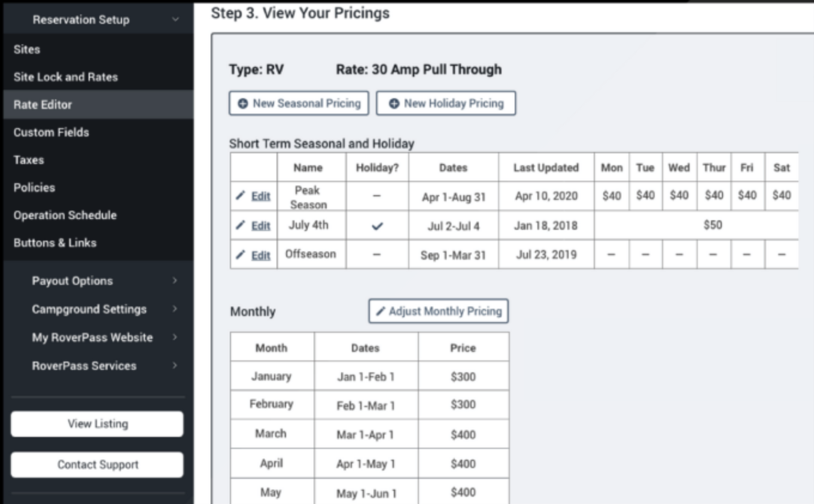Expand the Payout Options section
Screen dimensions: 814x504
(175, 281)
